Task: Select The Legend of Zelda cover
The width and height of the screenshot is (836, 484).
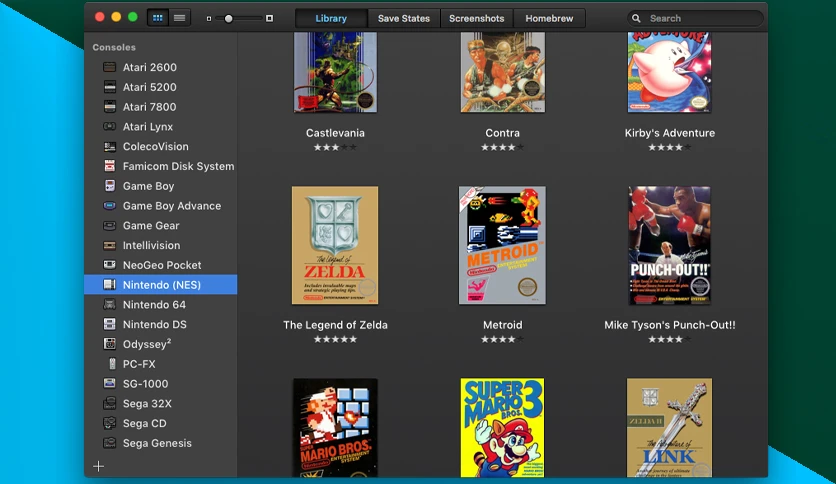Action: click(x=335, y=245)
